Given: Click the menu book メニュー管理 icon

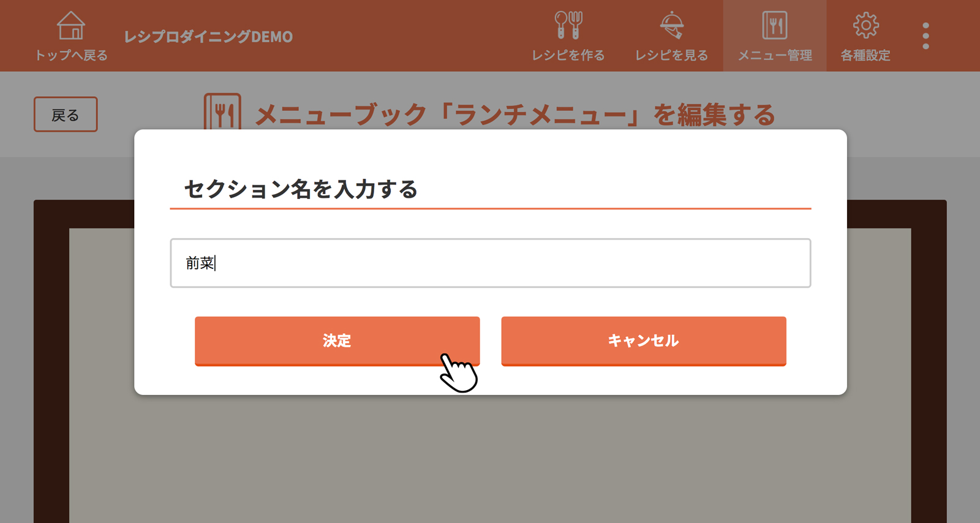Looking at the screenshot, I should (x=775, y=26).
